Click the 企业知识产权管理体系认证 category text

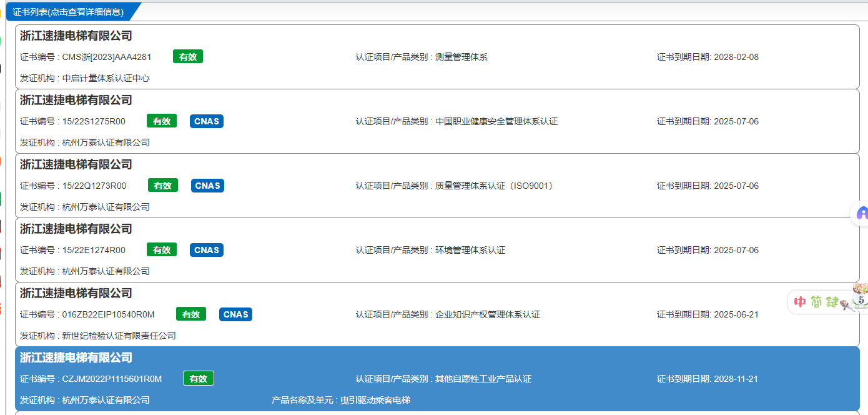pyautogui.click(x=488, y=314)
